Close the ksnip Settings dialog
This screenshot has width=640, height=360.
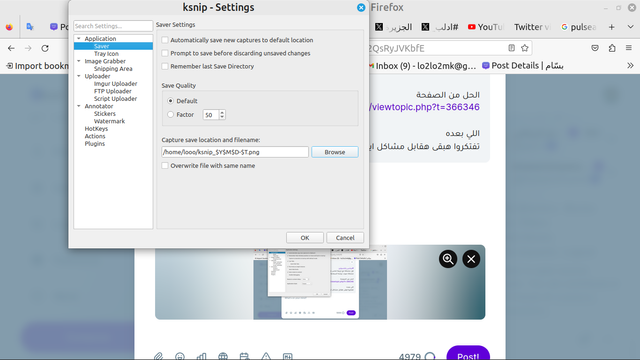coord(361,7)
